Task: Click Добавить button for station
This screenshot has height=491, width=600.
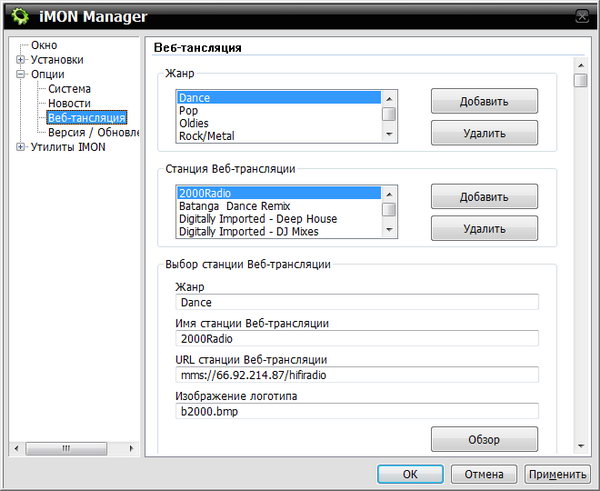Action: click(484, 197)
